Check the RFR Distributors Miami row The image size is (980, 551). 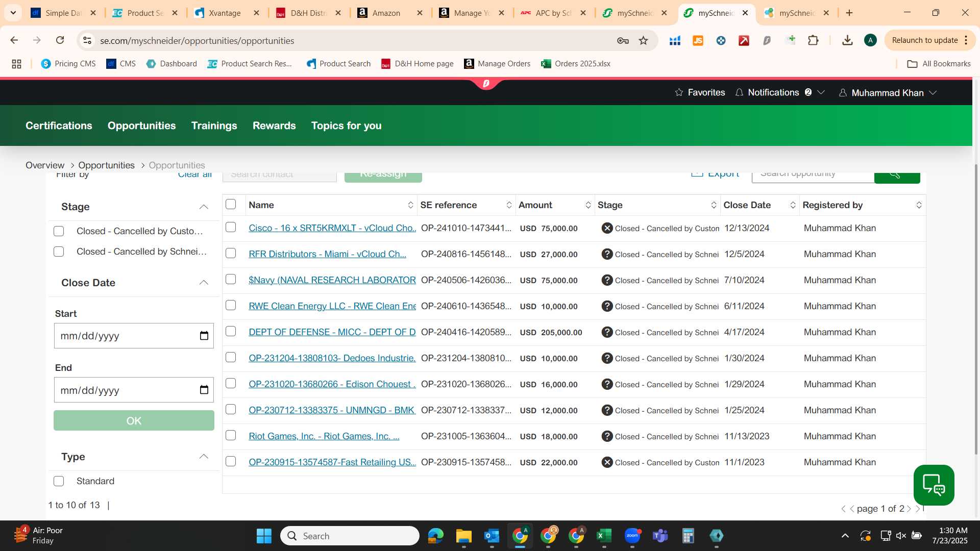[x=231, y=253]
